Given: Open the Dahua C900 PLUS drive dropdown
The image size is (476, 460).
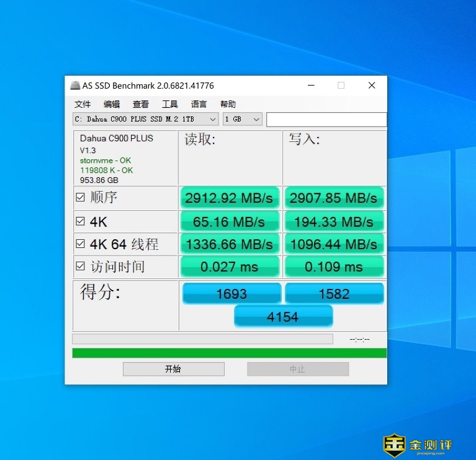Looking at the screenshot, I should tap(145, 119).
